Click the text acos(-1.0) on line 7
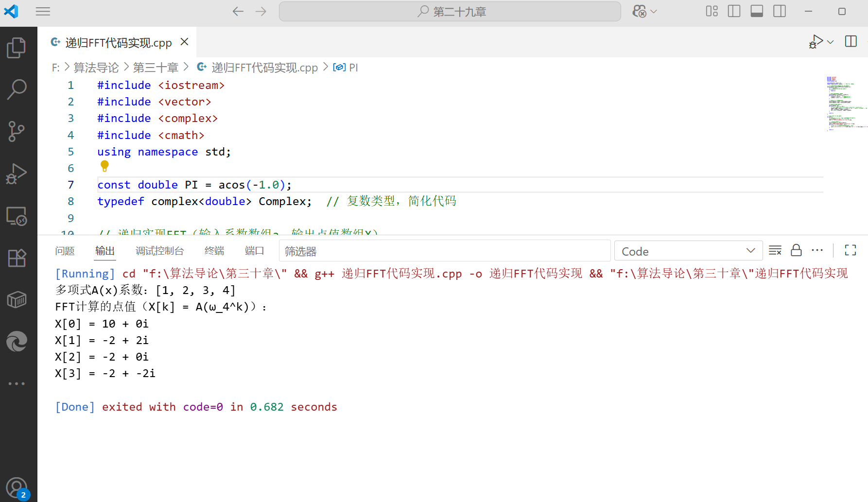The width and height of the screenshot is (868, 502). pos(252,185)
